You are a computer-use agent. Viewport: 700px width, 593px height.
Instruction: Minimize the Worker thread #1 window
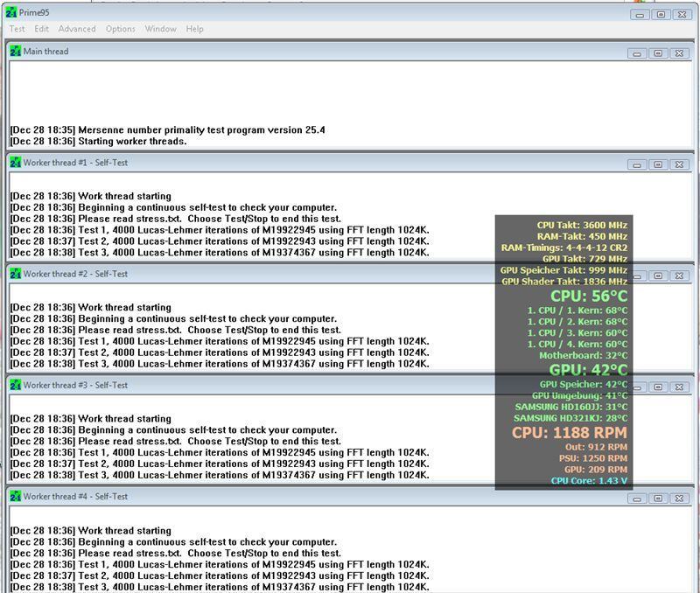pos(637,164)
